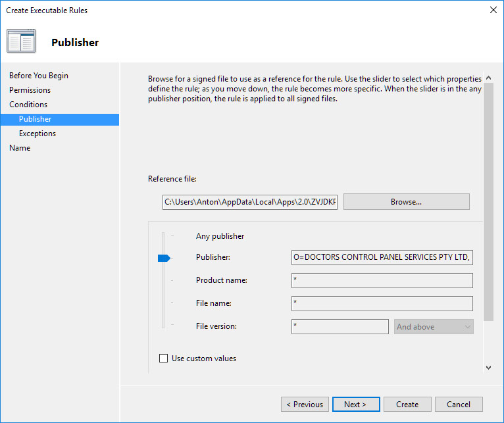
Task: Click the Browse button
Action: point(406,202)
